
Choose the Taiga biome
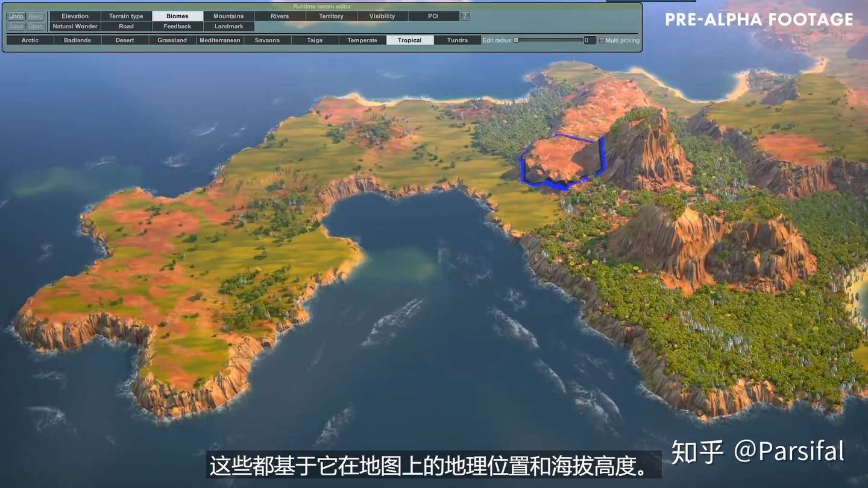pos(315,40)
